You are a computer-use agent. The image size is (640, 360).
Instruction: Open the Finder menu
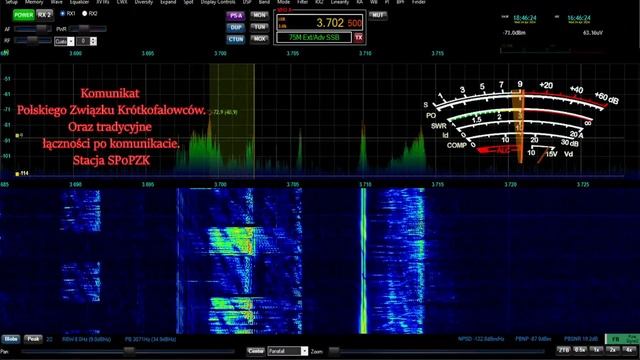click(x=419, y=2)
